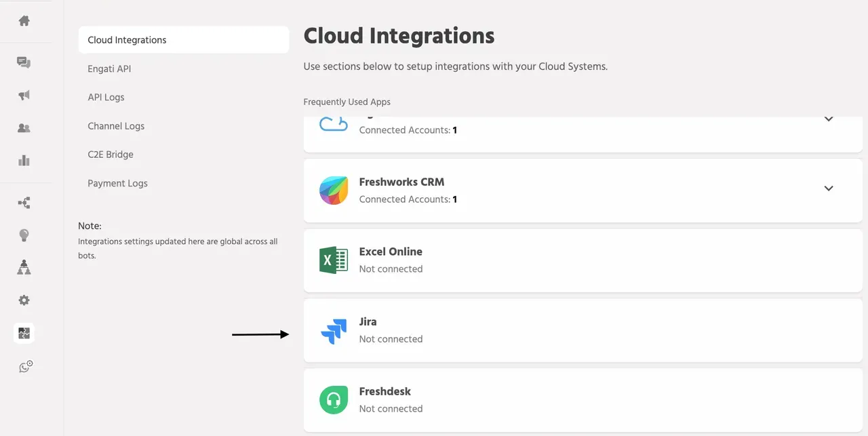The width and height of the screenshot is (868, 436).
Task: Open the Channel Logs menu item
Action: (x=116, y=126)
